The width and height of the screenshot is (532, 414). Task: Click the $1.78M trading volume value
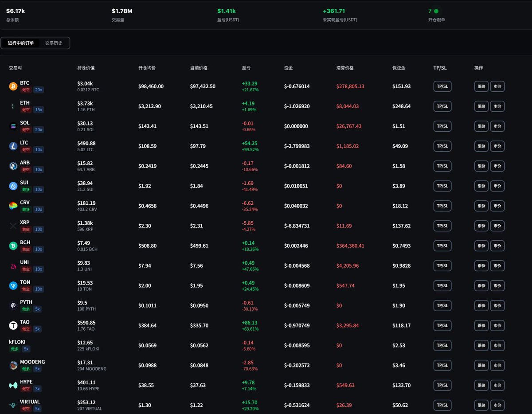[122, 11]
